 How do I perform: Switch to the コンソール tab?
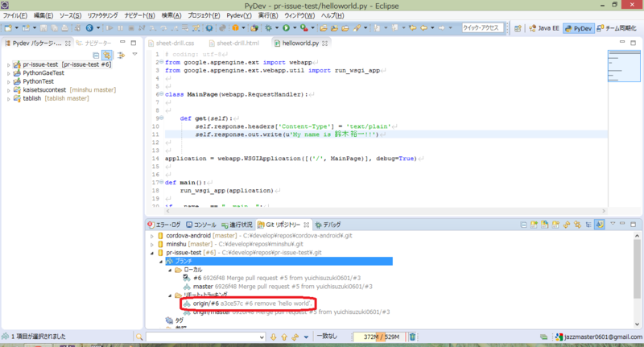pos(201,225)
